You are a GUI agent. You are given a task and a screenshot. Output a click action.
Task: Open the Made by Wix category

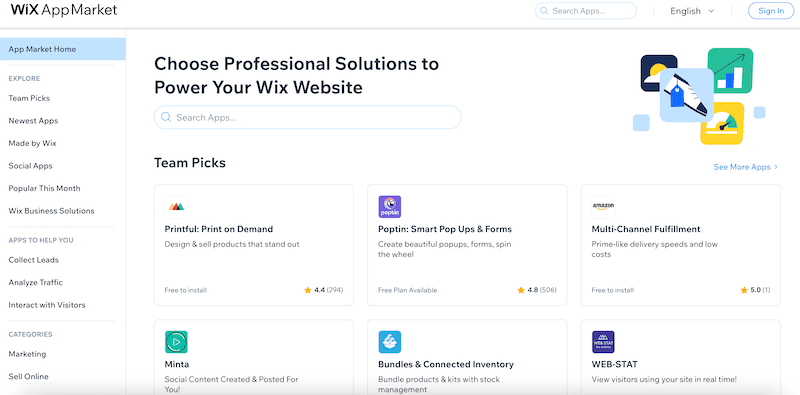(x=32, y=143)
